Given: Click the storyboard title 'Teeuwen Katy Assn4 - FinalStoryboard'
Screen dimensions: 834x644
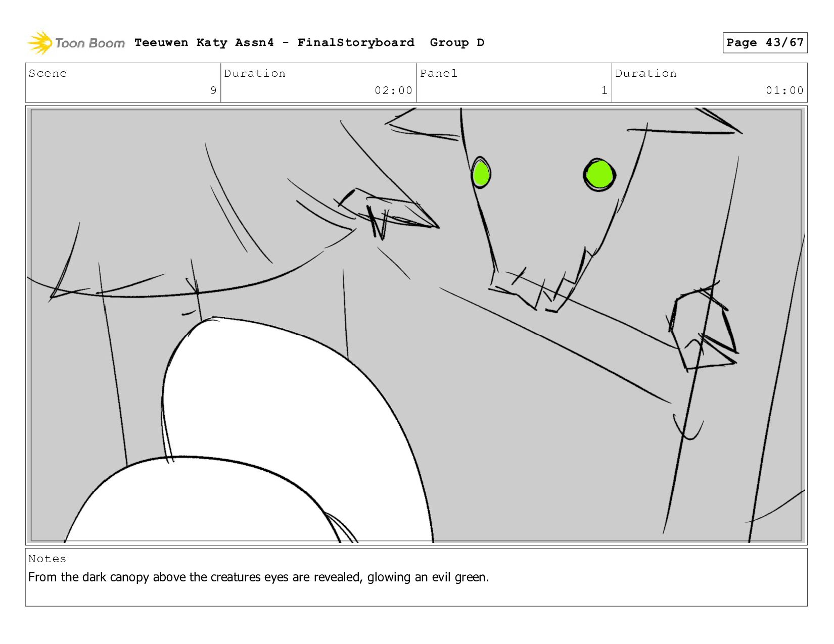Looking at the screenshot, I should (274, 42).
